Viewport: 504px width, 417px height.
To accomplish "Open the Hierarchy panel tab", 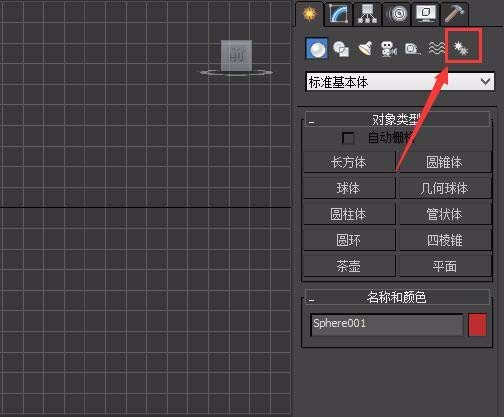I will pos(367,14).
